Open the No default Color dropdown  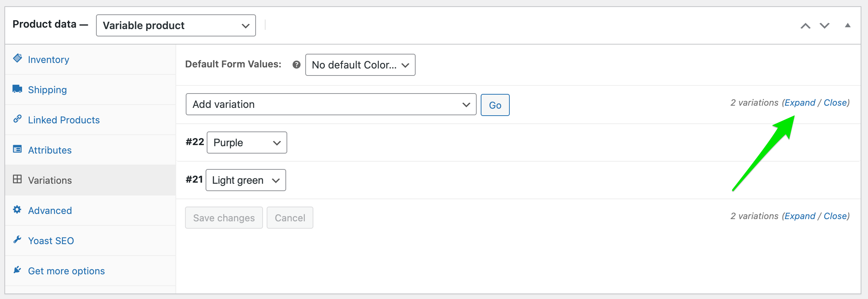(360, 65)
